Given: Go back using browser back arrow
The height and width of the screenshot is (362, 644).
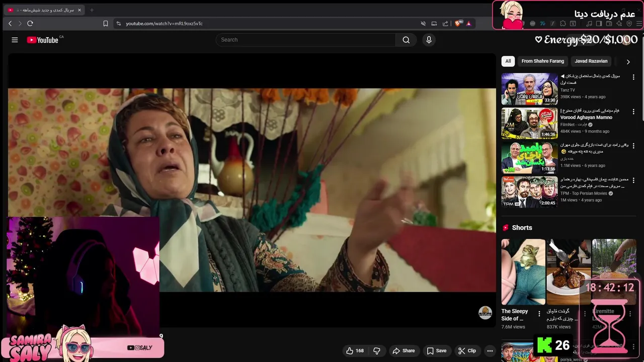Looking at the screenshot, I should (x=10, y=23).
